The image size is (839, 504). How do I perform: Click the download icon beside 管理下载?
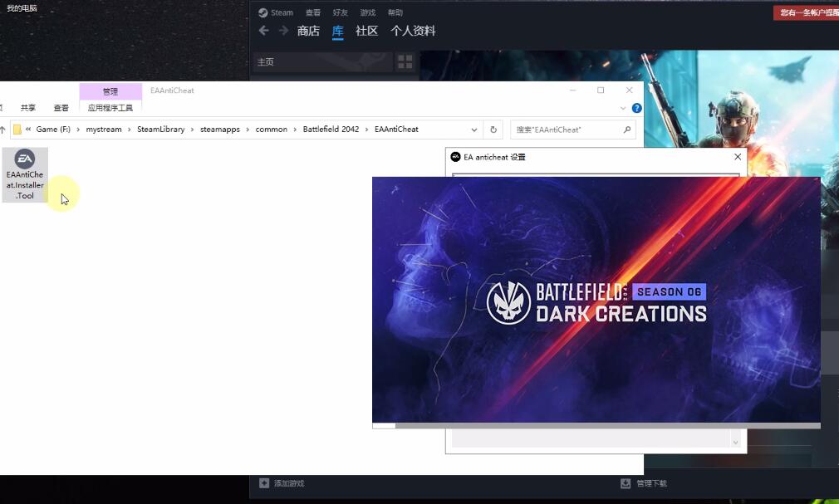pyautogui.click(x=625, y=483)
